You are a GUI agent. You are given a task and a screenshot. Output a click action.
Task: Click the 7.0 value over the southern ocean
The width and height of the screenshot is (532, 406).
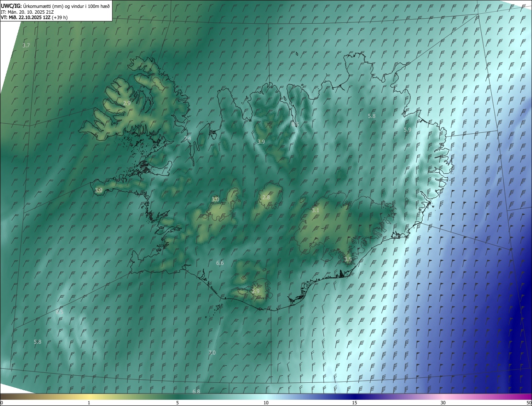coord(212,352)
